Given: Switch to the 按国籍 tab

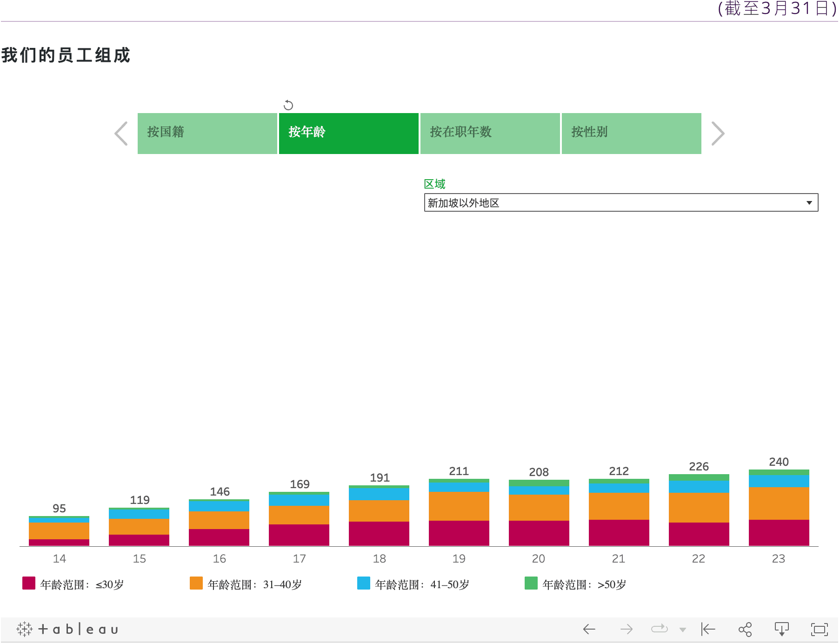Looking at the screenshot, I should [x=207, y=134].
